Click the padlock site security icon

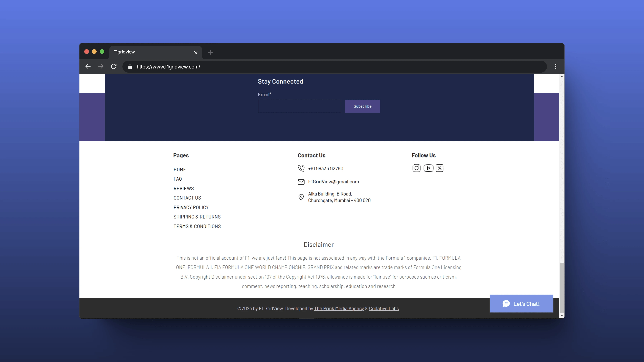point(130,67)
